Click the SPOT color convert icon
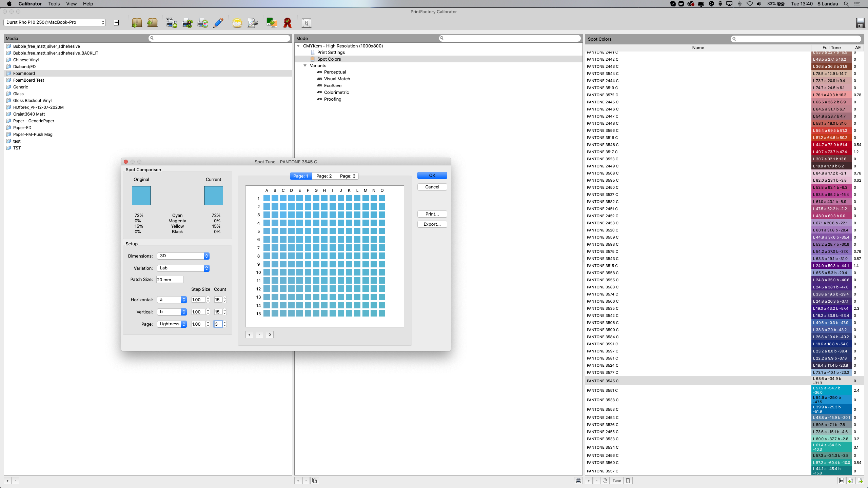868x488 pixels. pyautogui.click(x=272, y=23)
